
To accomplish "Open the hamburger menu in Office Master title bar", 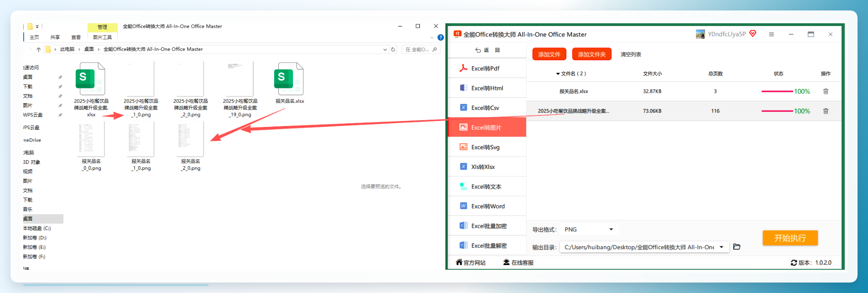I will 771,34.
